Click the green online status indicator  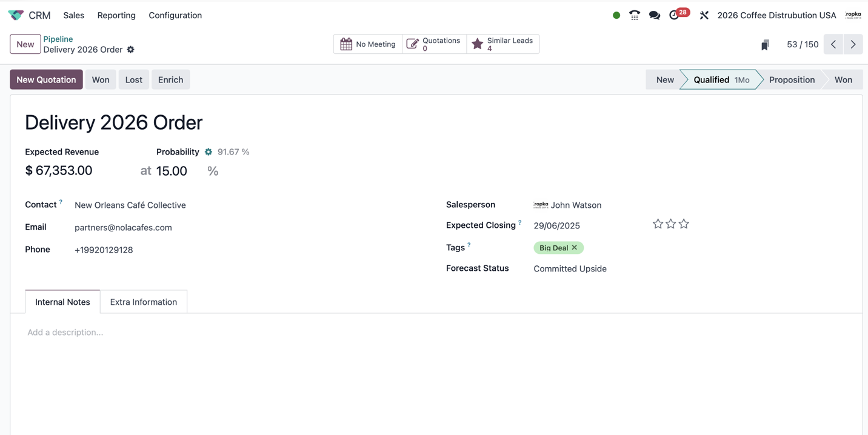616,15
